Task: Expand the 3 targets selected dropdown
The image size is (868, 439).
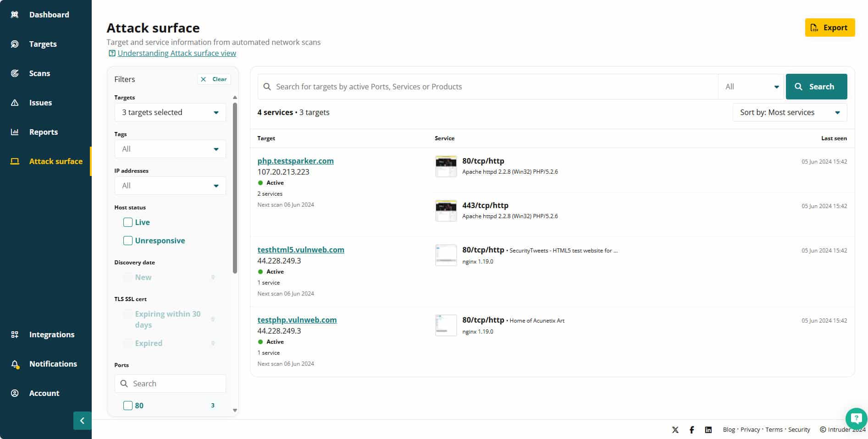Action: [170, 112]
